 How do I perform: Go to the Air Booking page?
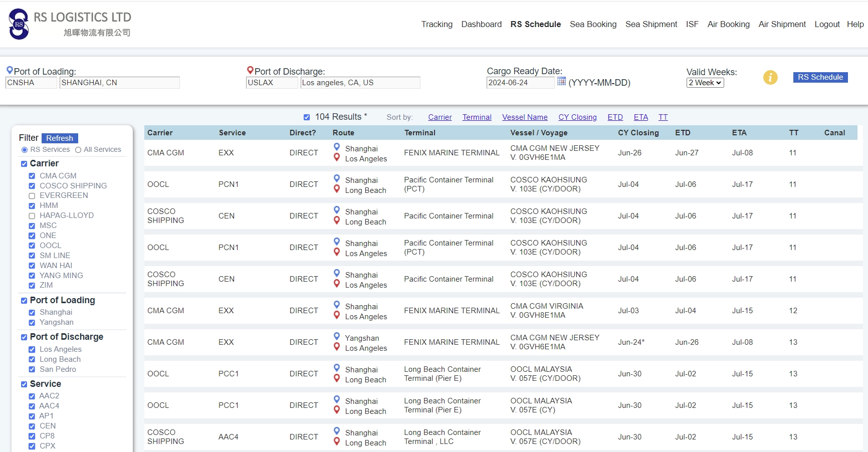(x=728, y=24)
